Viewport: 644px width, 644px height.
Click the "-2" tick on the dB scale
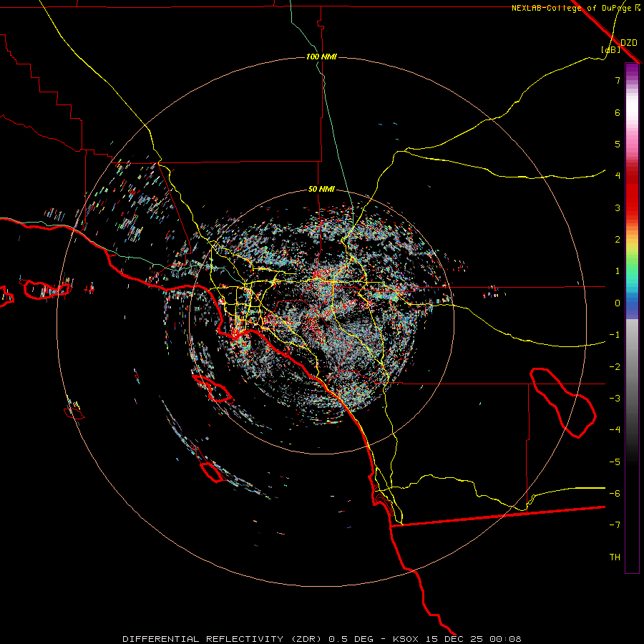[615, 367]
